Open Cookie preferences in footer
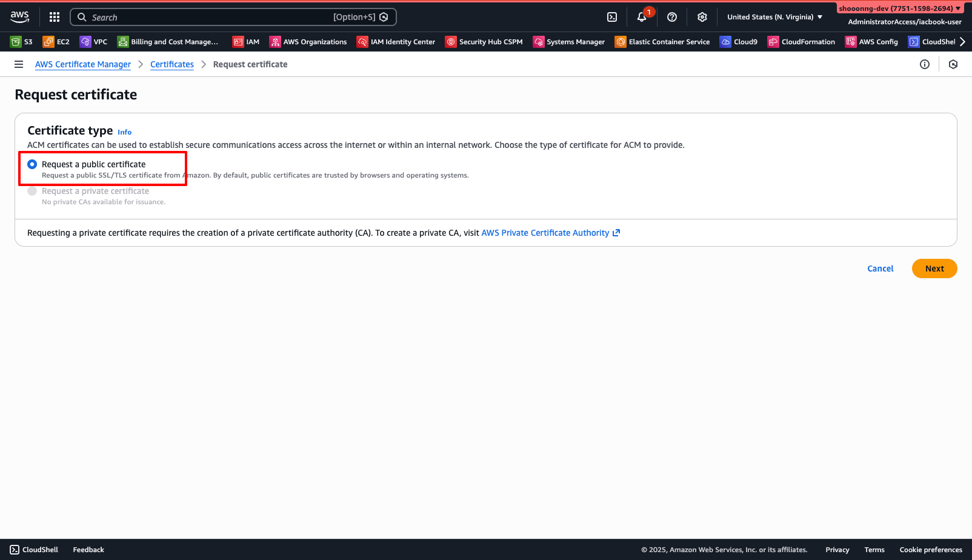Viewport: 972px width, 560px height. tap(931, 550)
